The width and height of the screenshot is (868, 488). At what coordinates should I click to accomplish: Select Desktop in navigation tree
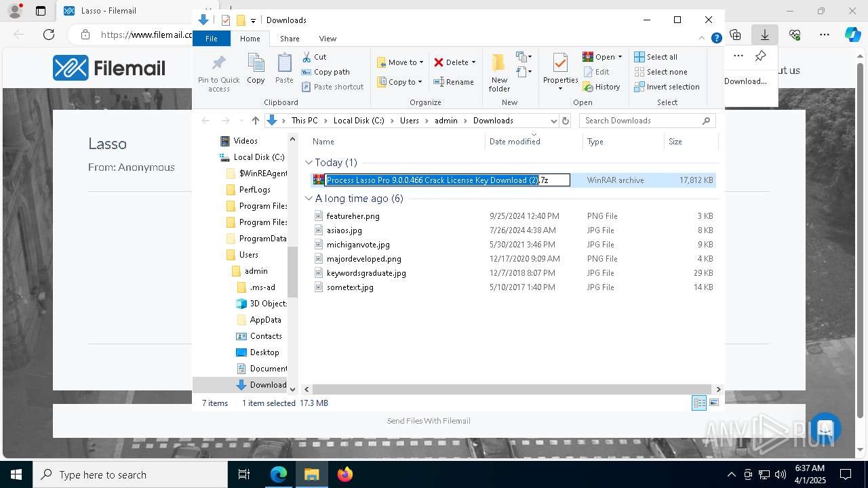tap(264, 352)
